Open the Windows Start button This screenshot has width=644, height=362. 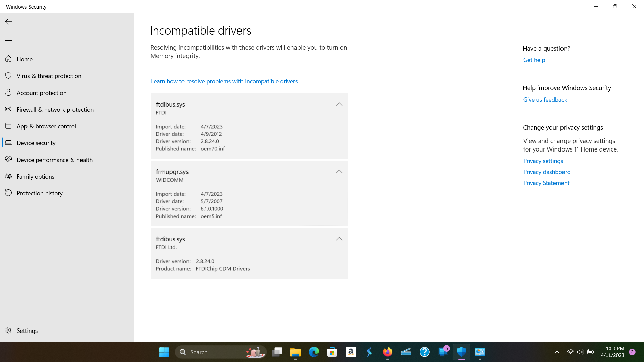[x=164, y=352]
